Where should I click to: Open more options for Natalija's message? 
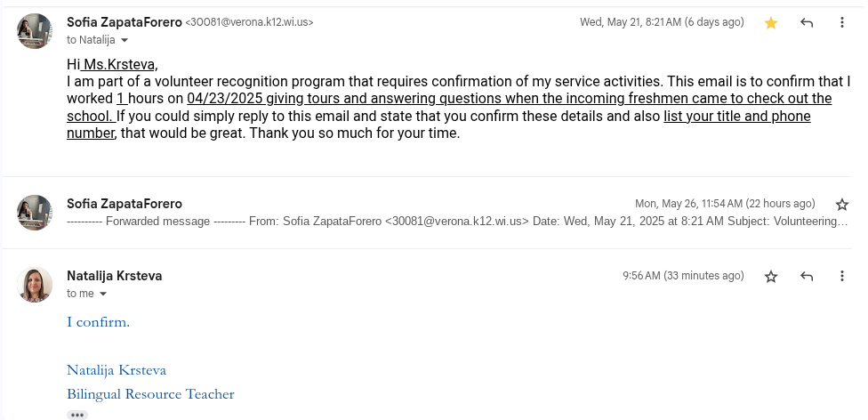[842, 277]
